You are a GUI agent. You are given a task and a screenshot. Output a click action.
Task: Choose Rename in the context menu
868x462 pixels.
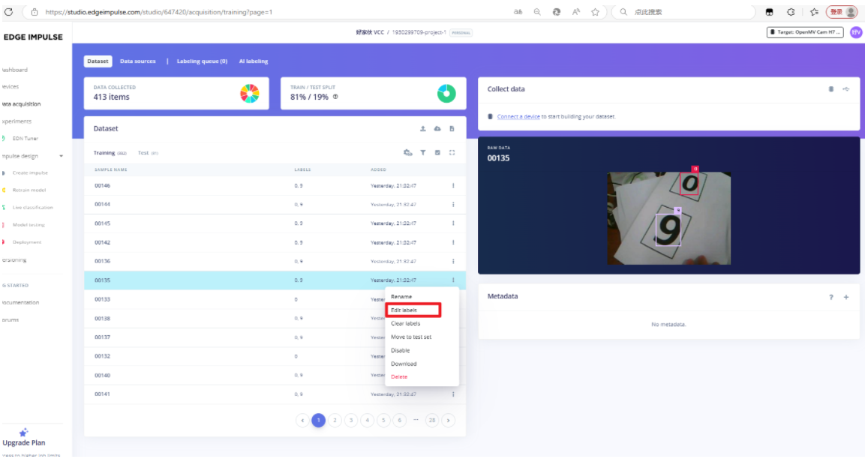point(401,296)
